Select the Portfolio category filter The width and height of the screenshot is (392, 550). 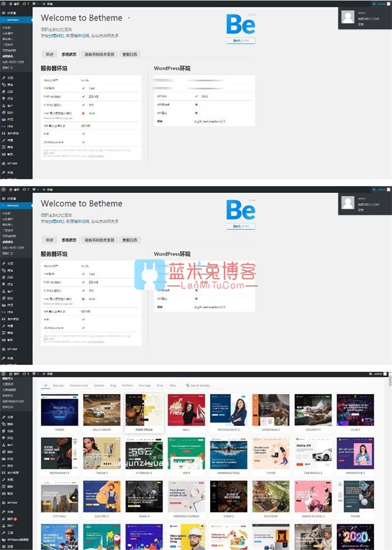[x=127, y=385]
